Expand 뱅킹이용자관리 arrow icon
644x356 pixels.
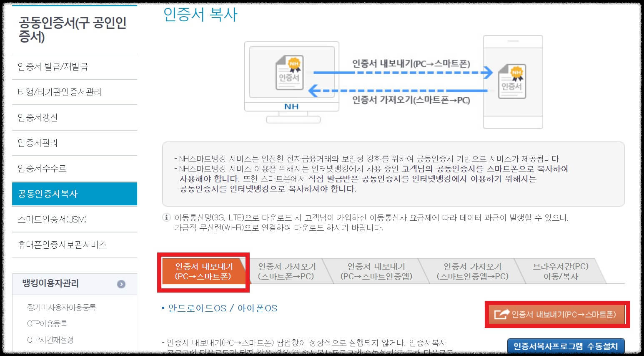pyautogui.click(x=121, y=284)
